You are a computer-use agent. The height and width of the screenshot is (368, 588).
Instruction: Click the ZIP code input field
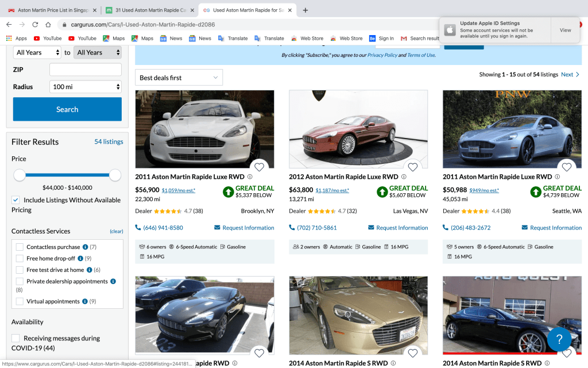pos(85,70)
